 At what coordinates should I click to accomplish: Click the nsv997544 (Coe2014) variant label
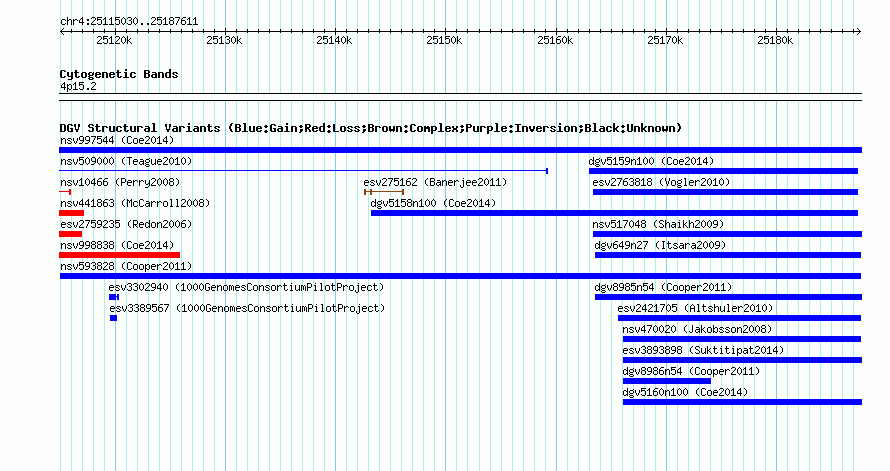tap(117, 140)
